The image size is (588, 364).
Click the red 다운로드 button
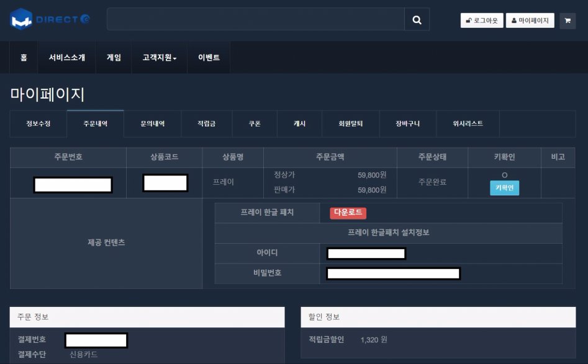(x=348, y=213)
